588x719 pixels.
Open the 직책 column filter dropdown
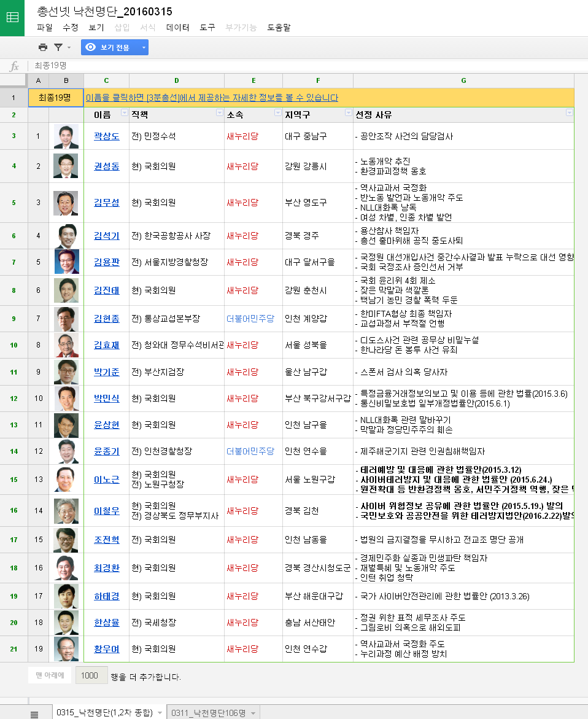coord(220,113)
